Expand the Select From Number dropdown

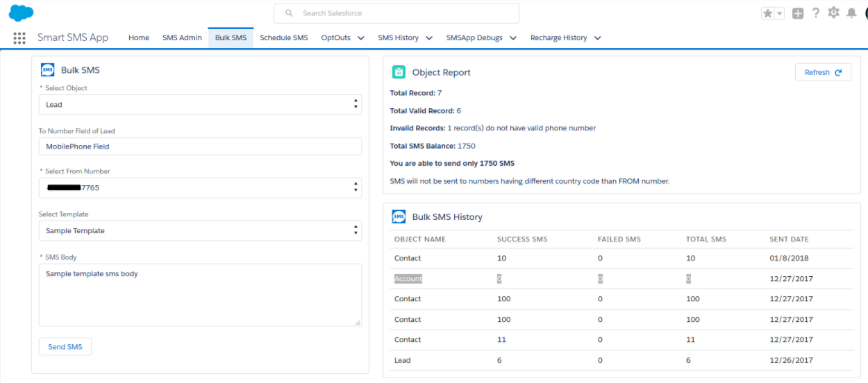pyautogui.click(x=200, y=187)
